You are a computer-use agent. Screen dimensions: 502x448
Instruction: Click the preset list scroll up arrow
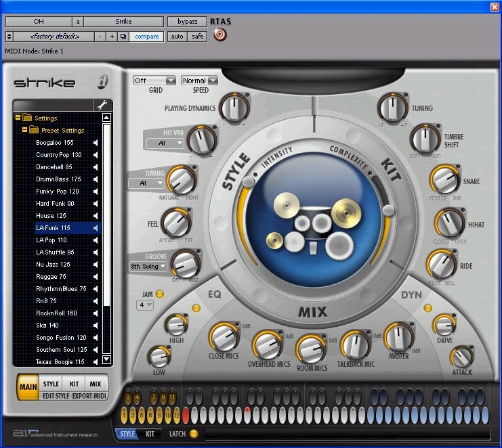click(x=106, y=117)
